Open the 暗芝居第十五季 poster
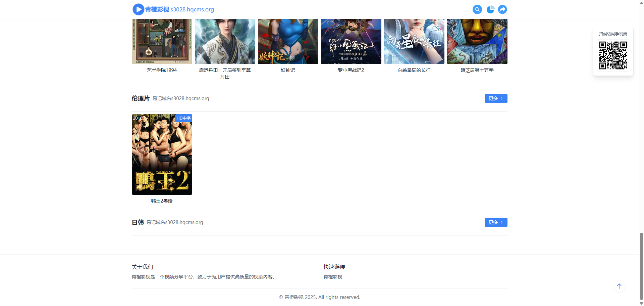The height and width of the screenshot is (306, 644). click(477, 41)
